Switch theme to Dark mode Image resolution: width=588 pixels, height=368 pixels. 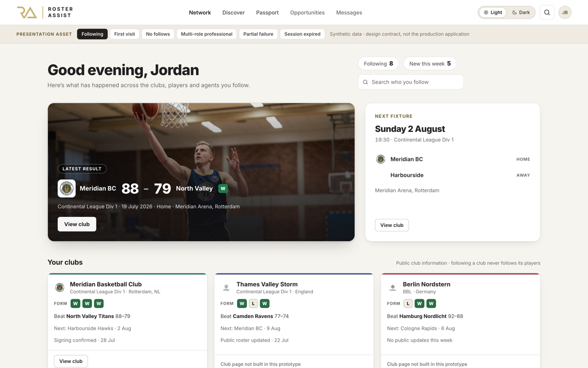(521, 12)
